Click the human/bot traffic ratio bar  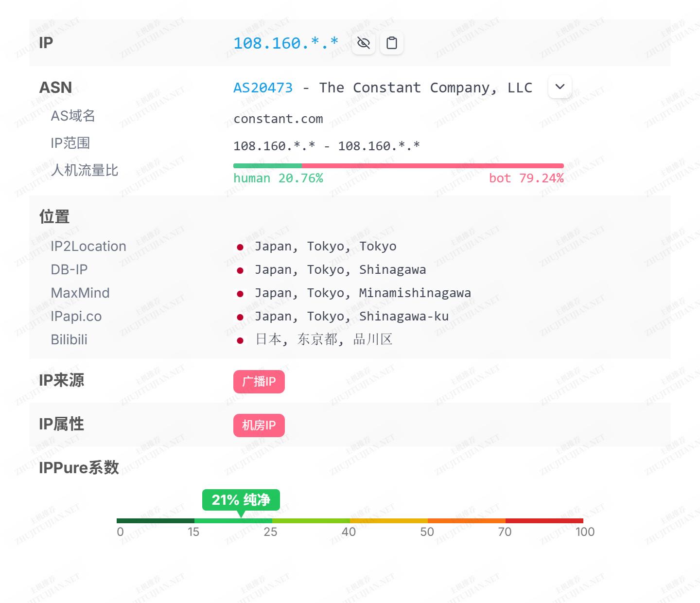(398, 166)
